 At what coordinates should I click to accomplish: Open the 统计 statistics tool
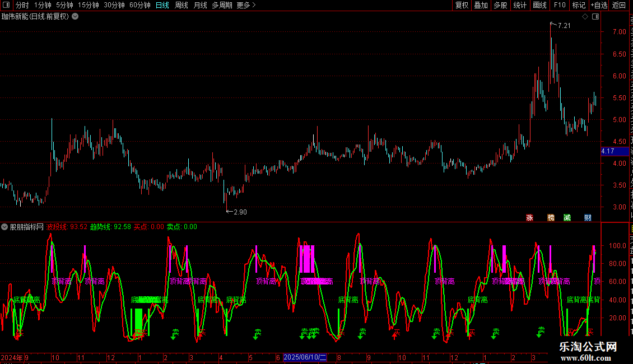point(519,5)
